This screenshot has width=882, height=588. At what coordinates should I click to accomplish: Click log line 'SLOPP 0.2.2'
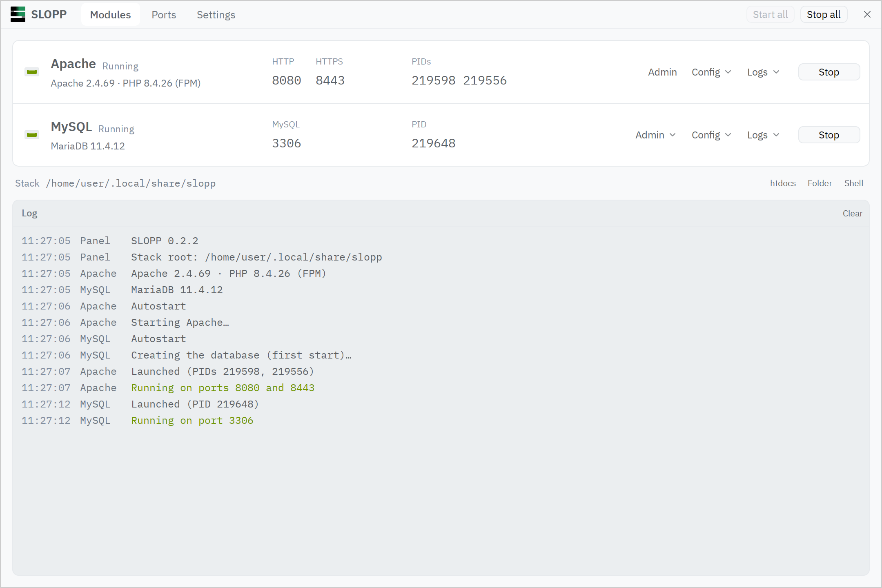(165, 241)
